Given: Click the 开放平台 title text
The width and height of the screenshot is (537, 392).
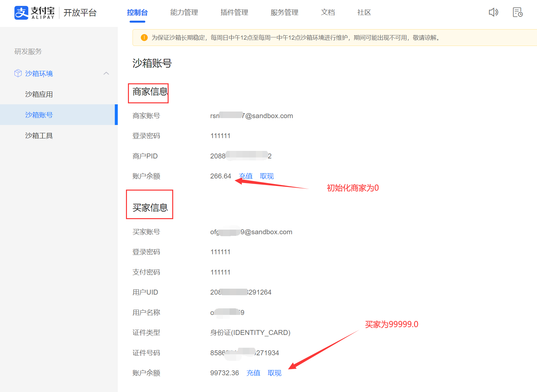Looking at the screenshot, I should pyautogui.click(x=80, y=13).
